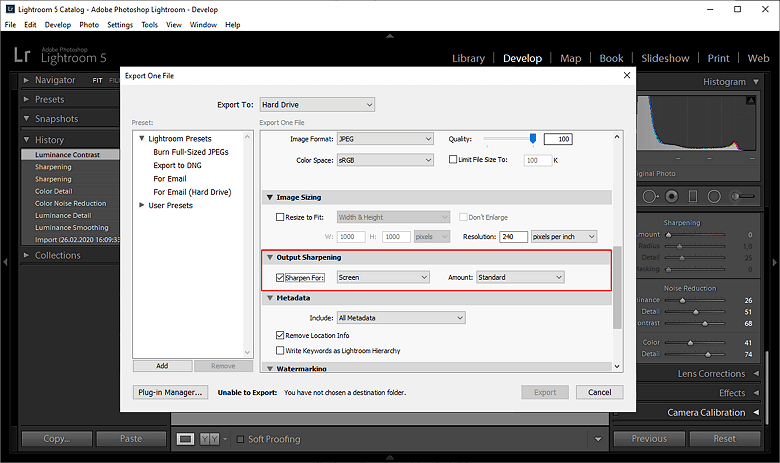Check Write Keywords as Lightroom Hierarchy

pos(280,351)
